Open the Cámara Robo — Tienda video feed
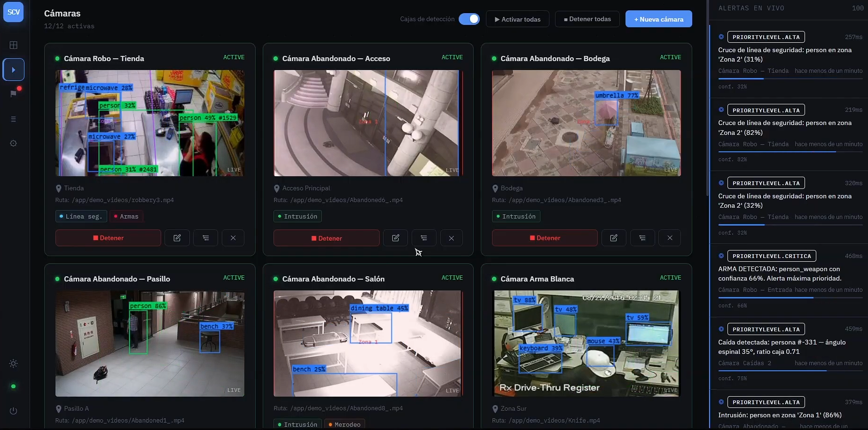Screen dimensions: 868x430 pos(150,123)
